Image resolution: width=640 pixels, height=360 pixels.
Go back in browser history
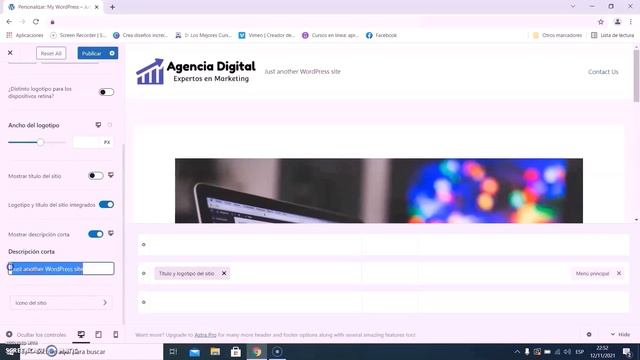click(x=9, y=22)
